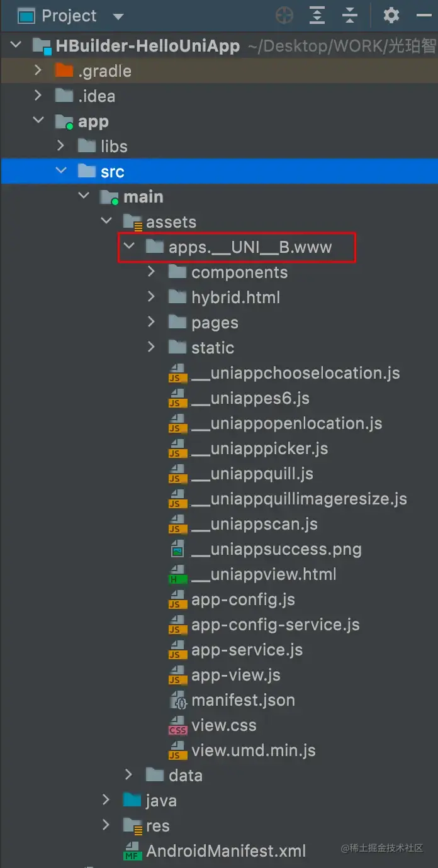Collapse the app module arrow
The height and width of the screenshot is (868, 438).
point(38,121)
